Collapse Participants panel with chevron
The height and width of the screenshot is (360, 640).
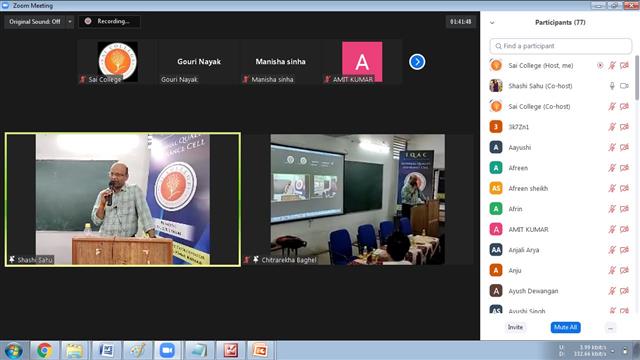point(492,23)
